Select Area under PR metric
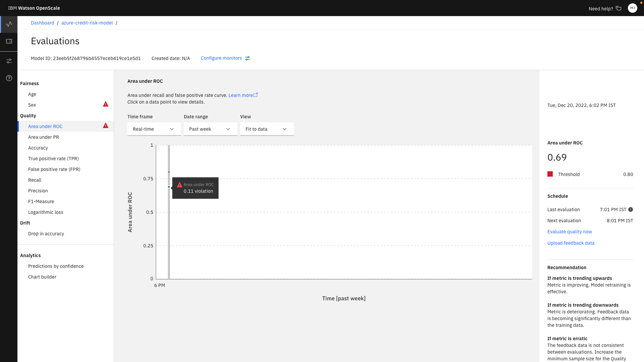644x362 pixels. [44, 137]
